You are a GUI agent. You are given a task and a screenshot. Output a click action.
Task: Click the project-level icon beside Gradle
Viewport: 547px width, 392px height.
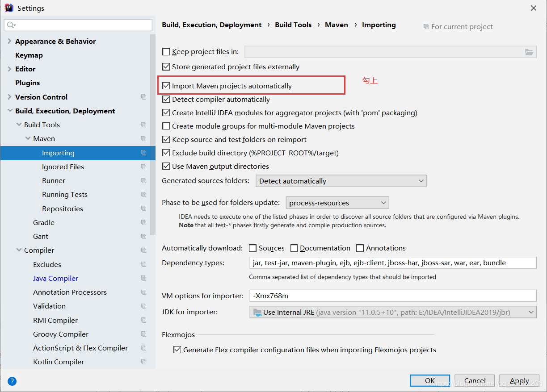coord(143,222)
